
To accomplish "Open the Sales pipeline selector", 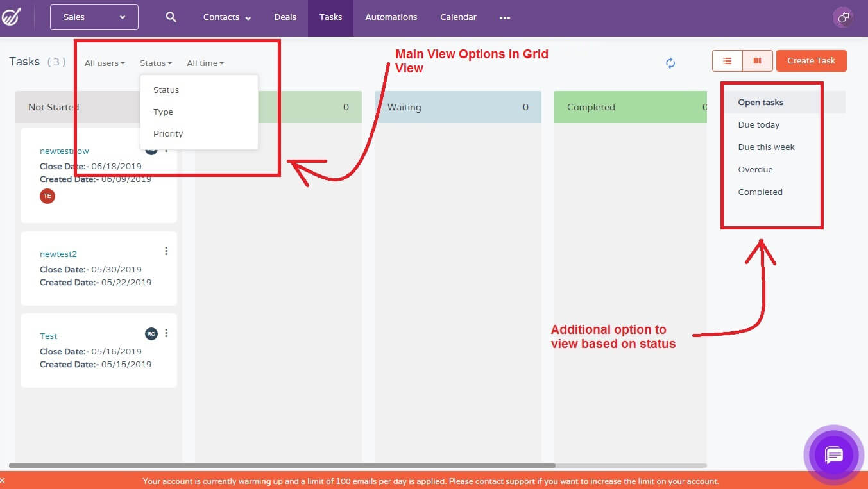I will [94, 17].
